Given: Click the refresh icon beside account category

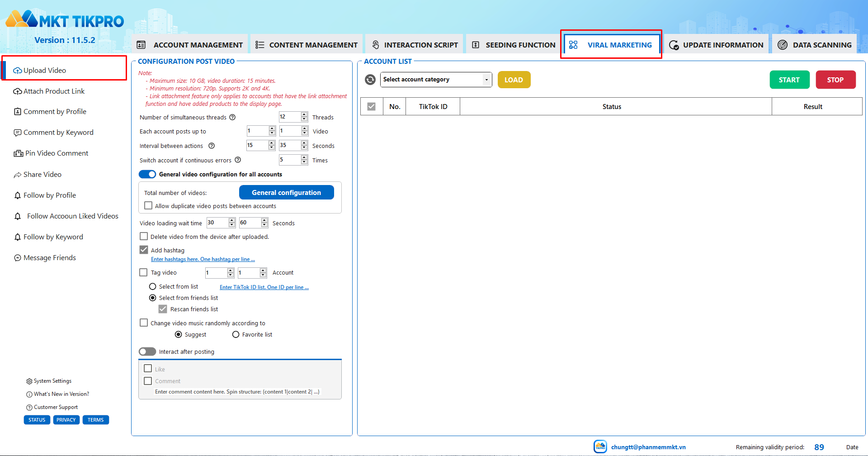Looking at the screenshot, I should pos(370,80).
